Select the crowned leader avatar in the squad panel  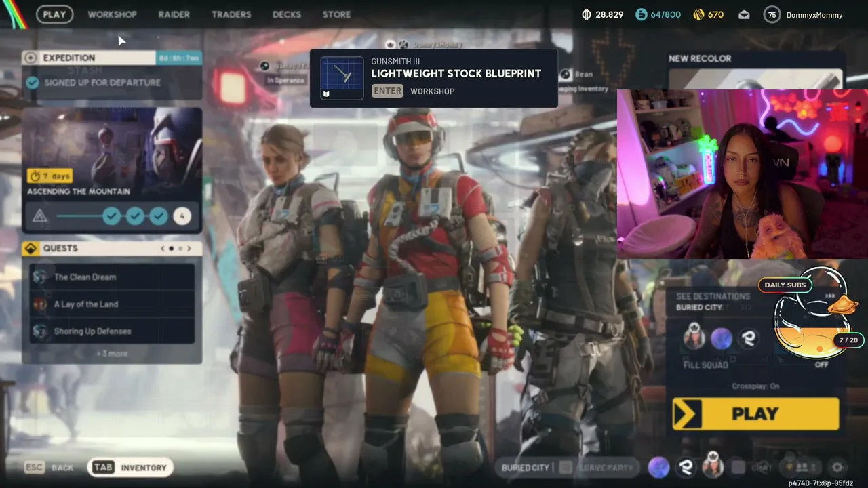694,337
